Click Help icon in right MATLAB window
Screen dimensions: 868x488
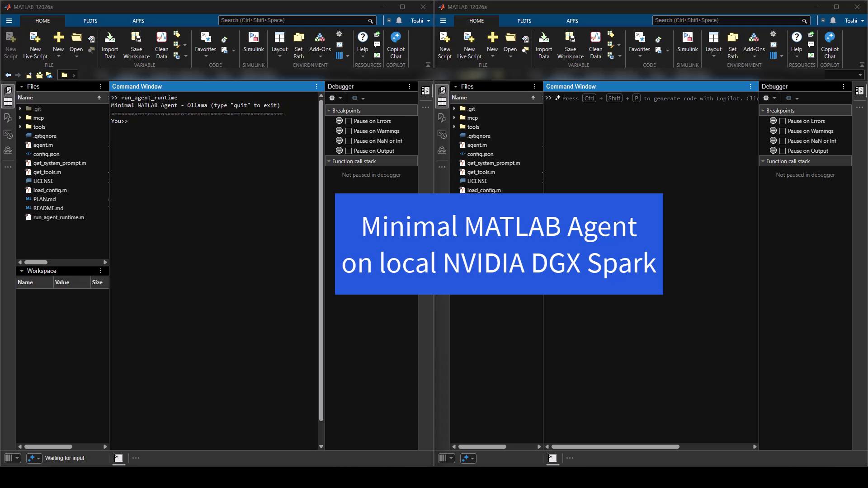click(x=797, y=37)
